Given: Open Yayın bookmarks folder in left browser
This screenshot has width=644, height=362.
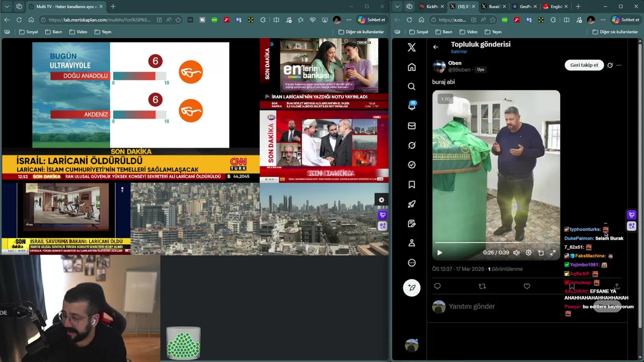Looking at the screenshot, I should point(103,32).
